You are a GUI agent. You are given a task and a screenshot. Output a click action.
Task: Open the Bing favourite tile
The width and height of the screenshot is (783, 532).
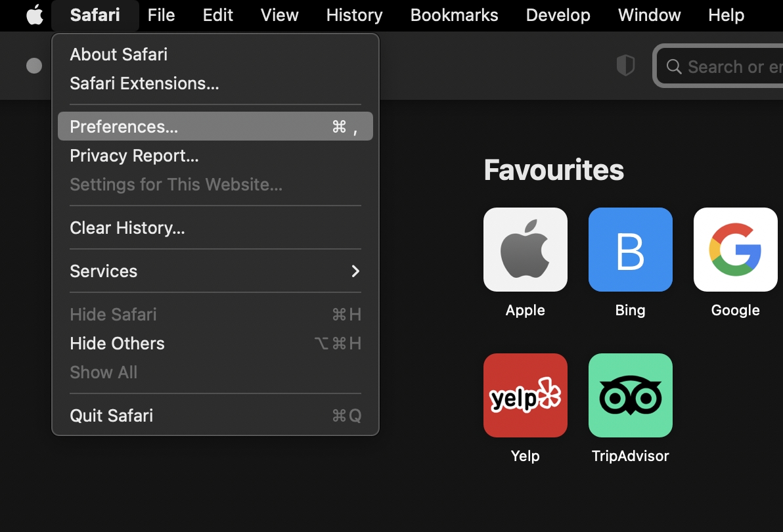tap(630, 250)
